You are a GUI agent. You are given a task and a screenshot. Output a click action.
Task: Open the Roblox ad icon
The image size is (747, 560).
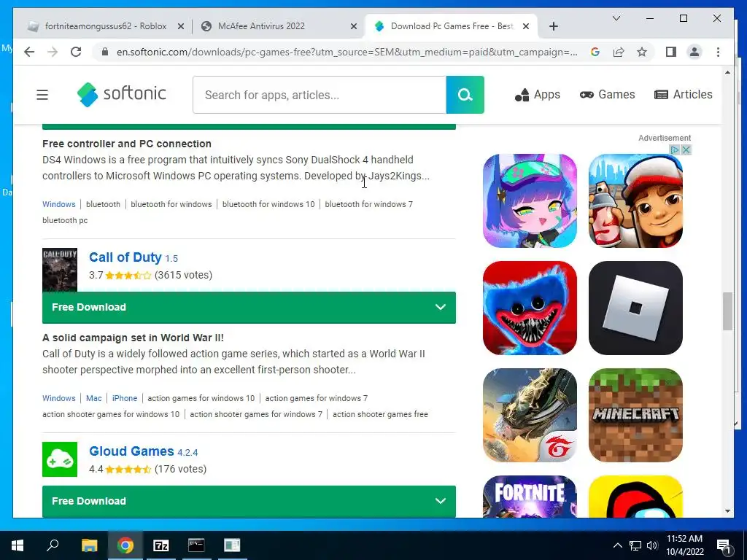(x=635, y=308)
